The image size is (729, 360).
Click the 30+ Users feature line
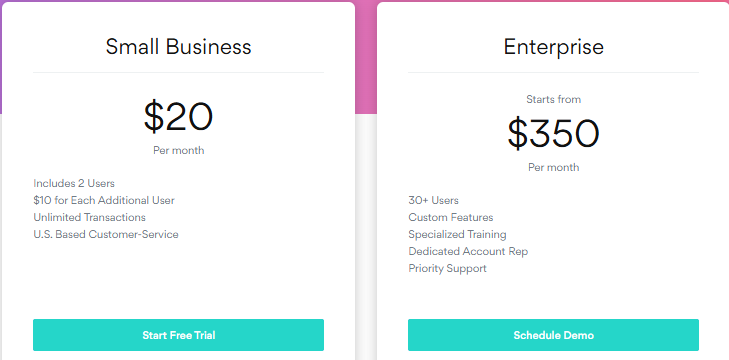click(433, 200)
